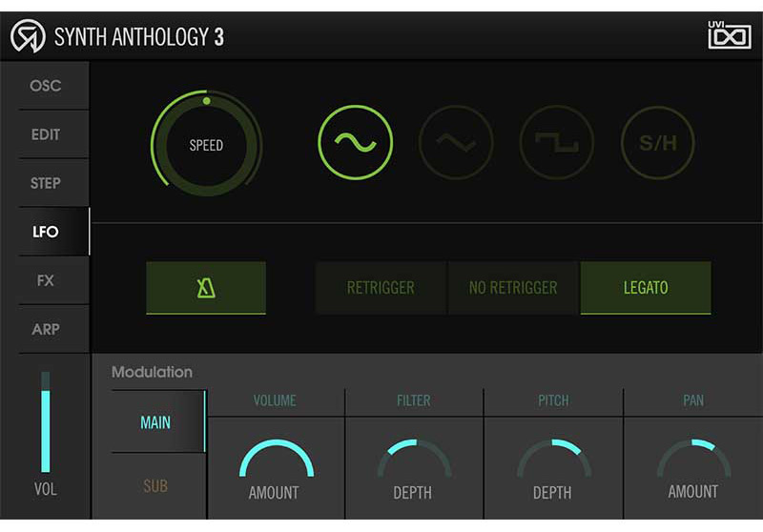Enable LEGATO trigger mode
Image resolution: width=763 pixels, height=532 pixels.
pos(646,288)
